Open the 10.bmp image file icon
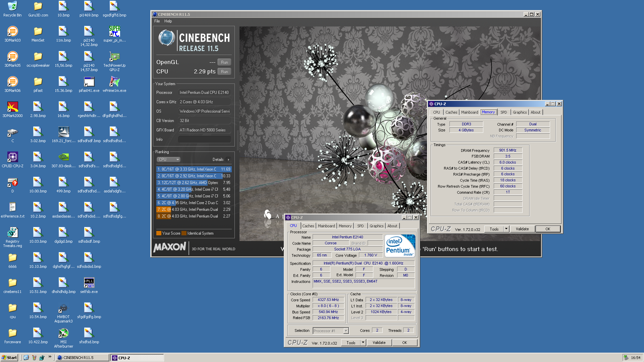The height and width of the screenshot is (362, 644). (x=63, y=9)
